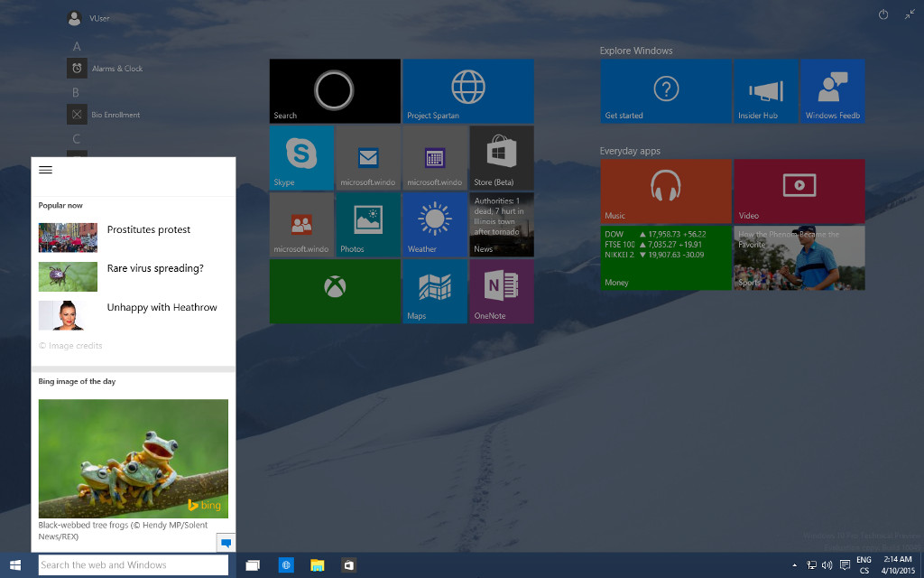The width and height of the screenshot is (924, 578).
Task: Launch the green Xbox tile
Action: (335, 292)
